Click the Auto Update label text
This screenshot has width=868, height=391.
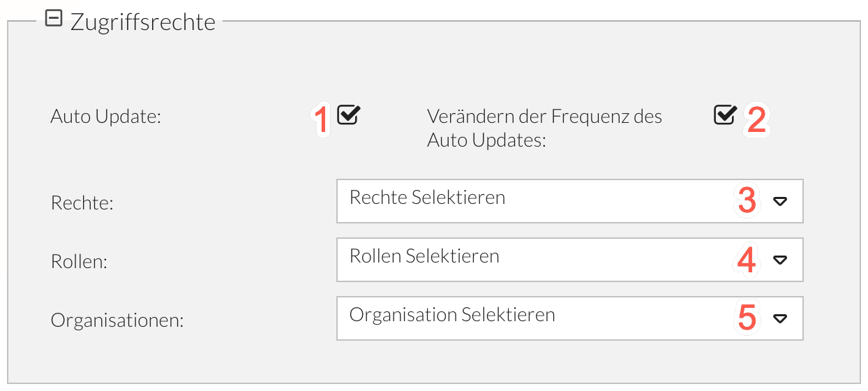(106, 117)
